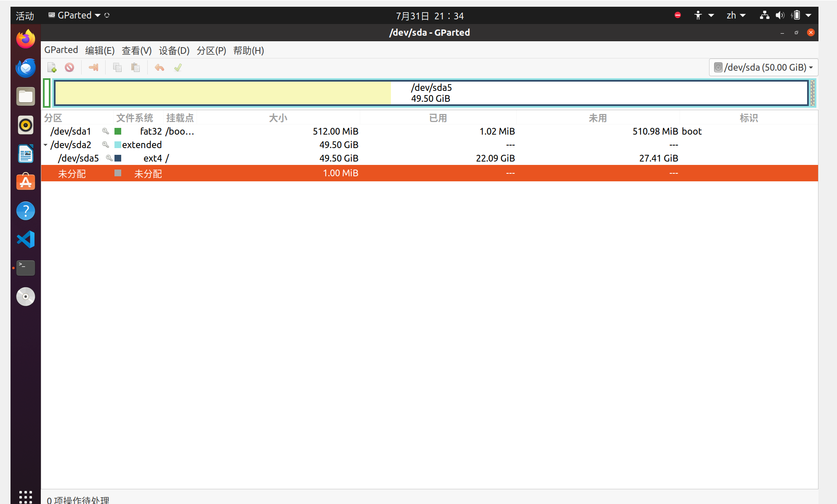Click the Resize/Move toolbar icon
Viewport: 837px width, 504px height.
[93, 67]
